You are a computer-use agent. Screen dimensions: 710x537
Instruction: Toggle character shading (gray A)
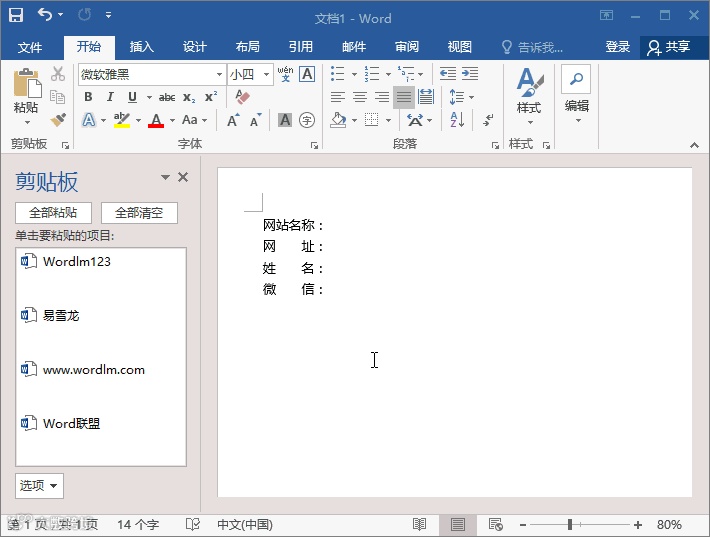click(285, 120)
